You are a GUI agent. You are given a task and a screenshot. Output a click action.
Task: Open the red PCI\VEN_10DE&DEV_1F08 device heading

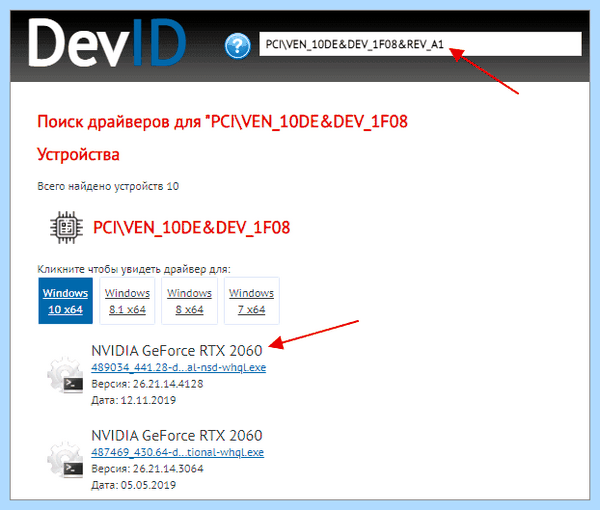coord(191,228)
